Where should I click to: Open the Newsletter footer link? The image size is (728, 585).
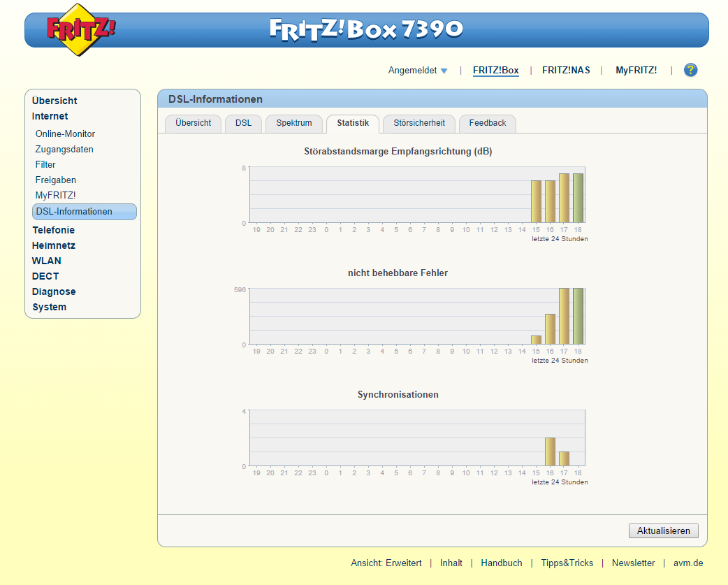[x=633, y=563]
